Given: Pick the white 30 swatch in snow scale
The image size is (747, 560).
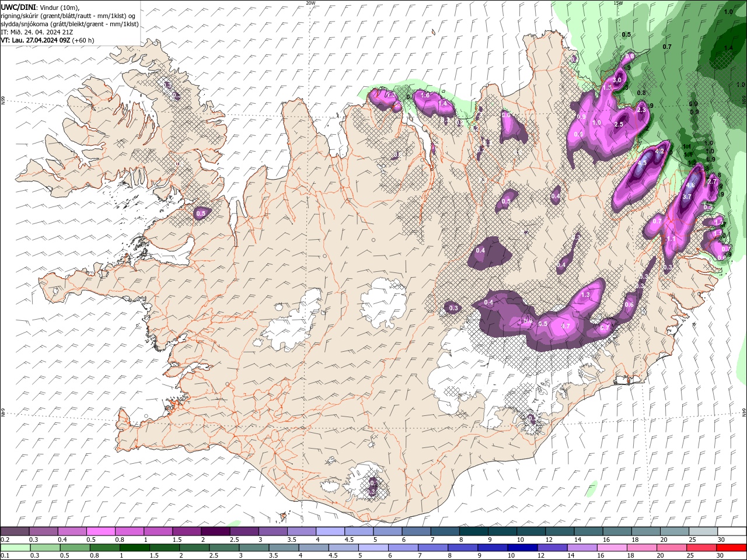Looking at the screenshot, I should [x=732, y=531].
